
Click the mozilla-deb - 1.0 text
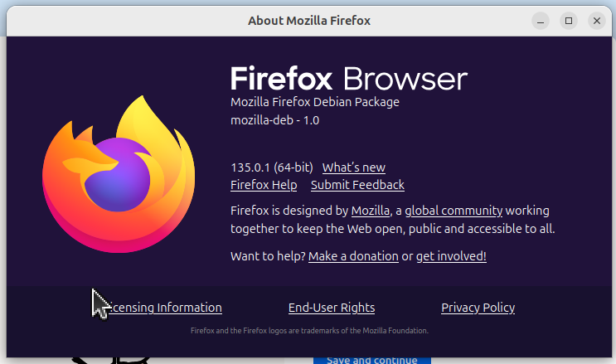click(275, 120)
